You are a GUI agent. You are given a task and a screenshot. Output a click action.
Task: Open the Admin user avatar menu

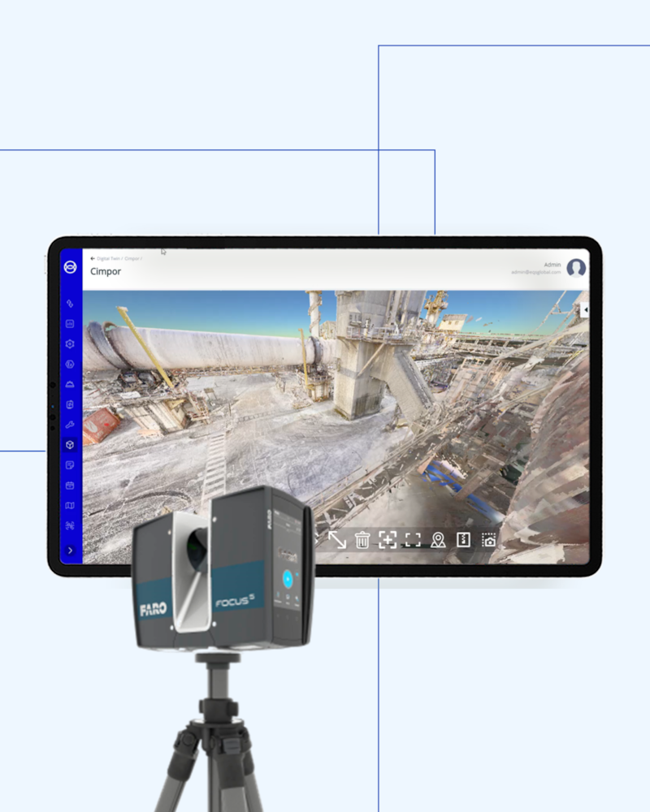(x=576, y=268)
